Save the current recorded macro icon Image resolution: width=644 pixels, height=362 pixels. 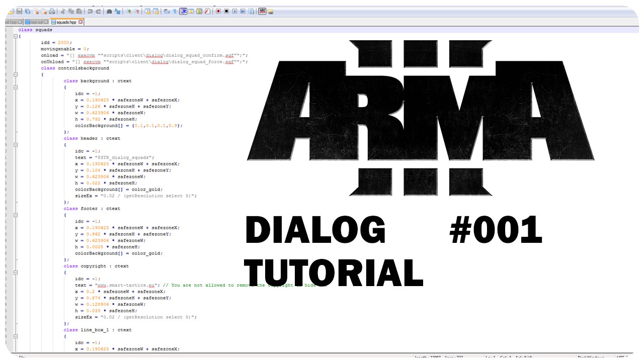point(251,11)
